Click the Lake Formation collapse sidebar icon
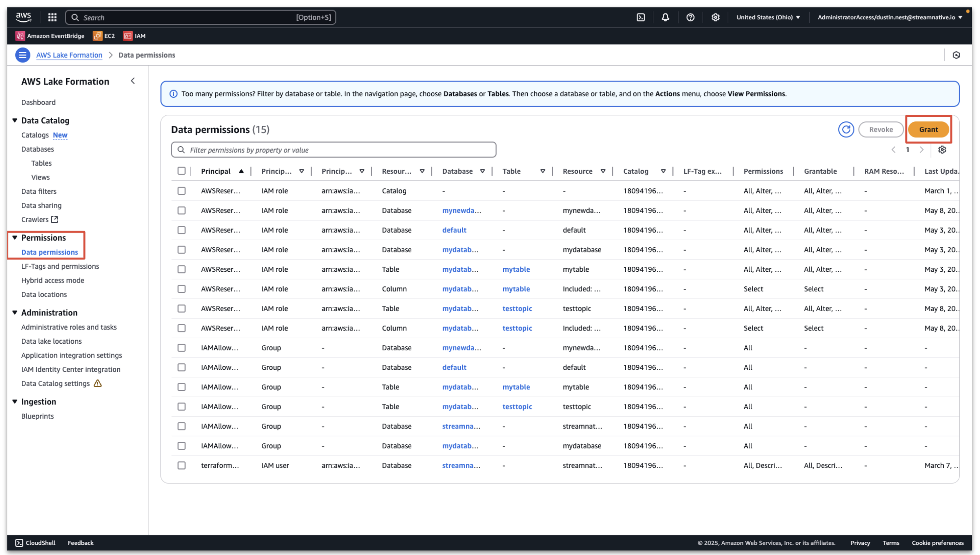980x555 pixels. [133, 81]
